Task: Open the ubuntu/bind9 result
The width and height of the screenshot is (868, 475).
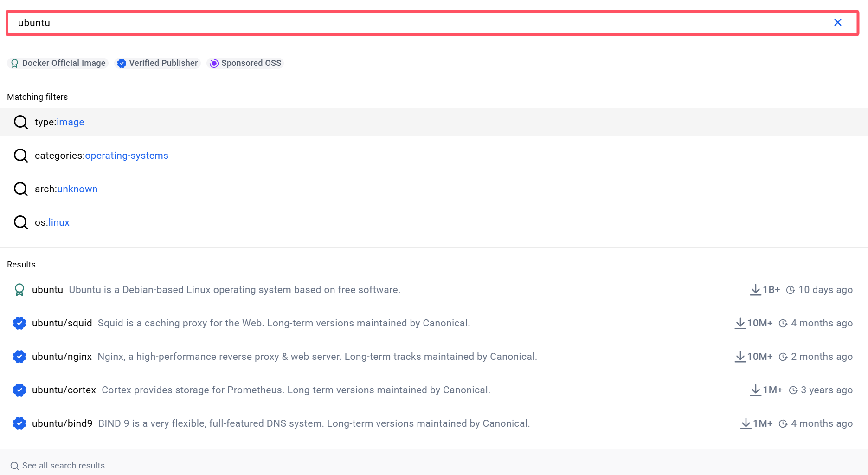Action: coord(62,423)
